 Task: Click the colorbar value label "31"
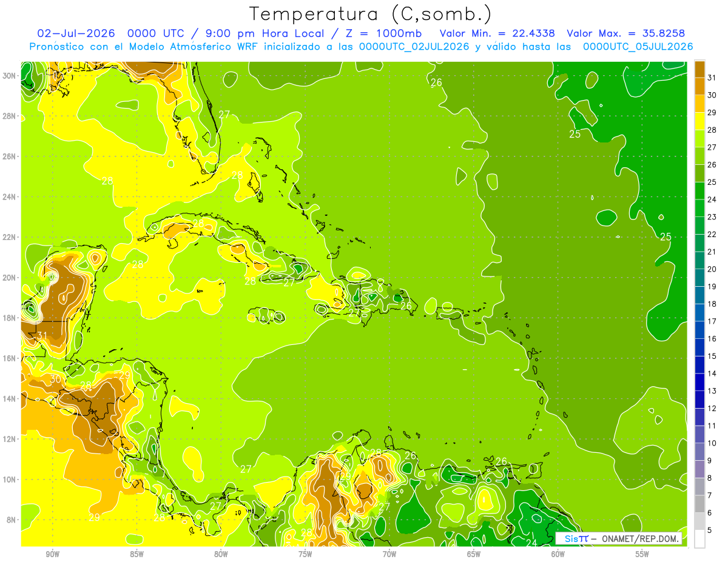[x=712, y=78]
